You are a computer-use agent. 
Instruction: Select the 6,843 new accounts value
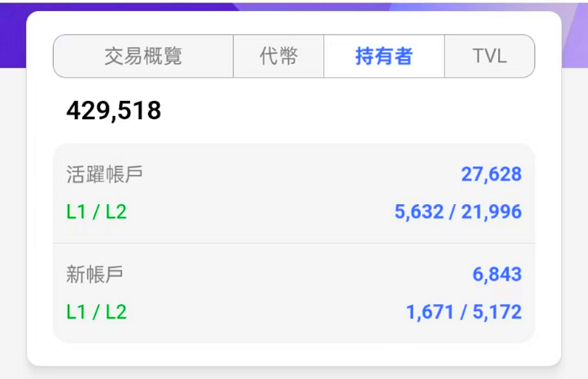(x=496, y=274)
